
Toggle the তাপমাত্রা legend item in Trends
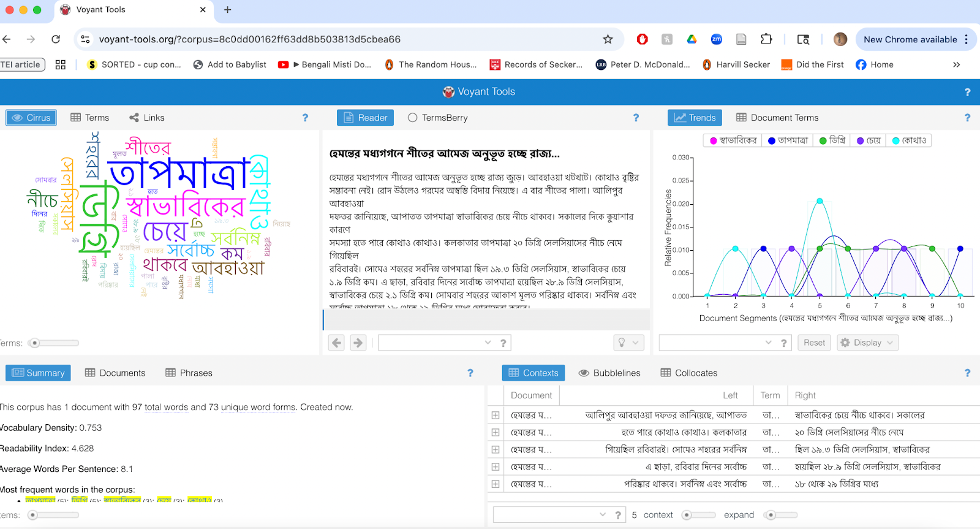[x=788, y=140]
